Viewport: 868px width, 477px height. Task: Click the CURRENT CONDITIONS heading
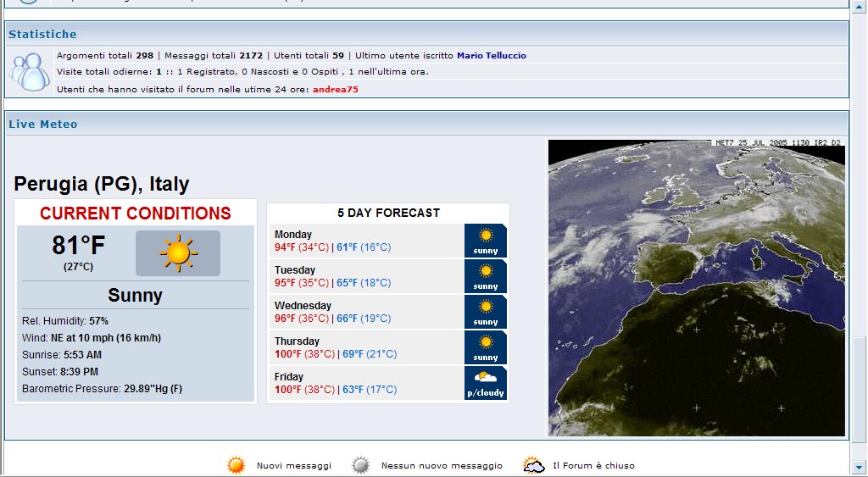click(136, 214)
